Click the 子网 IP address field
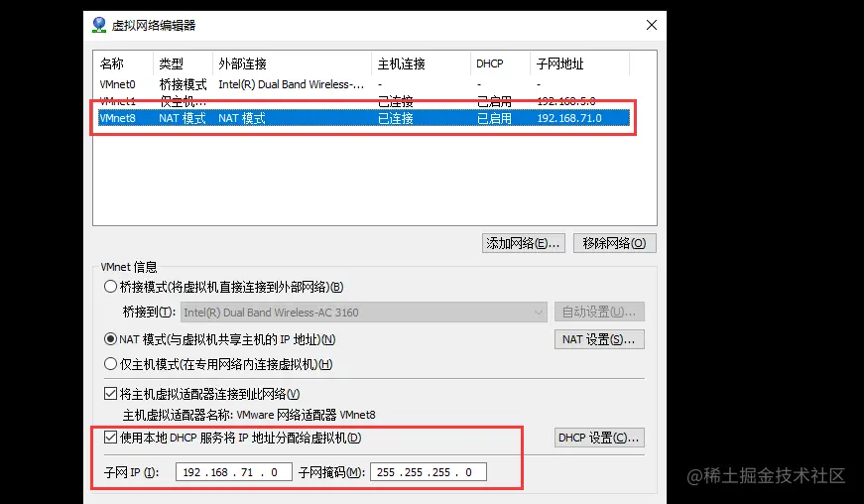This screenshot has height=504, width=864. coord(233,472)
